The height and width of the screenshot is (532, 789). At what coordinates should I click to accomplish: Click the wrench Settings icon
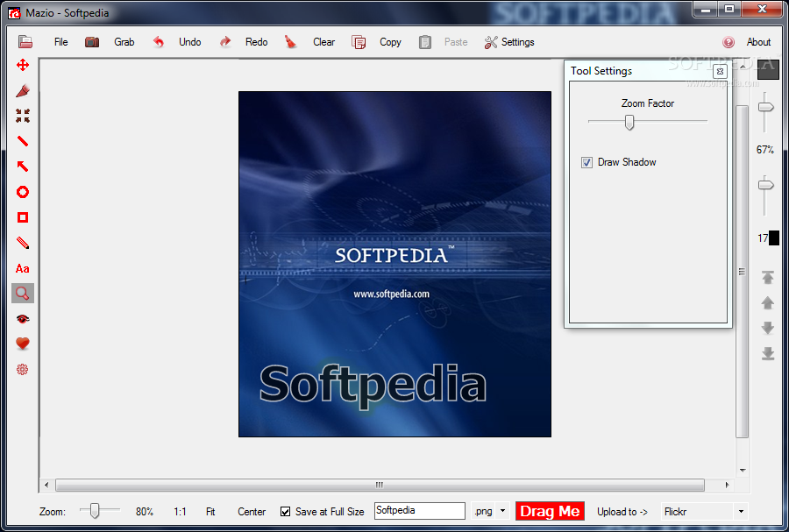click(x=491, y=42)
